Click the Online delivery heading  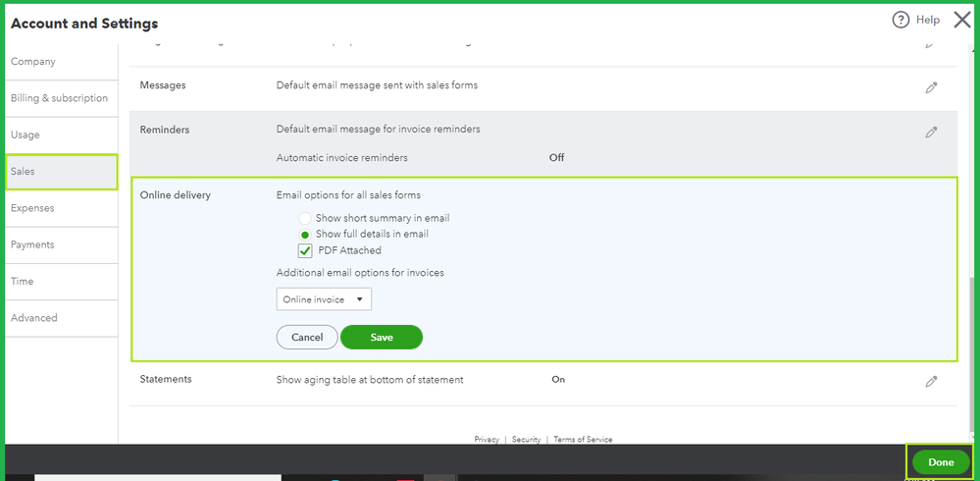175,195
